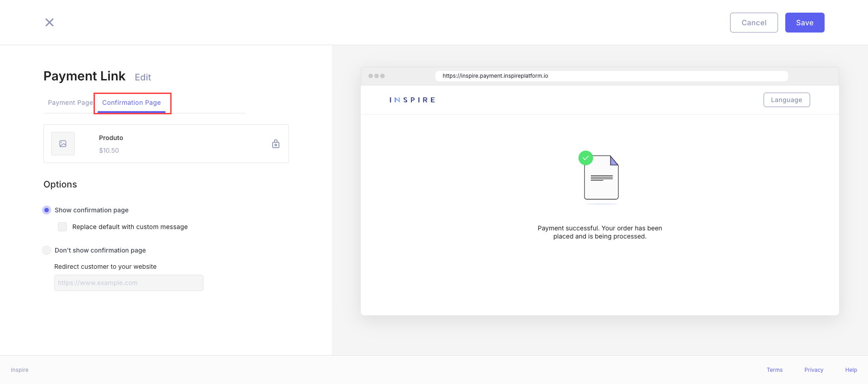Click the Produto product name

(111, 138)
